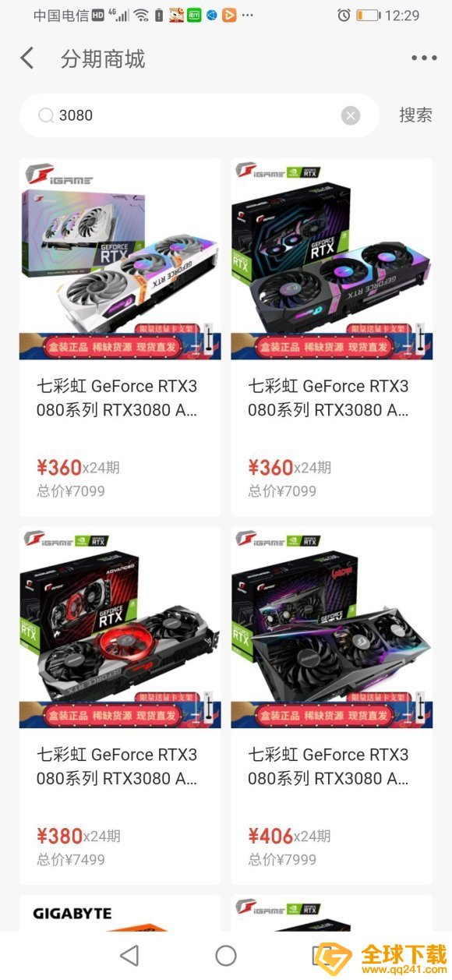The image size is (452, 980).
Task: Tap the alarm clock icon in the status bar
Action: pyautogui.click(x=344, y=15)
